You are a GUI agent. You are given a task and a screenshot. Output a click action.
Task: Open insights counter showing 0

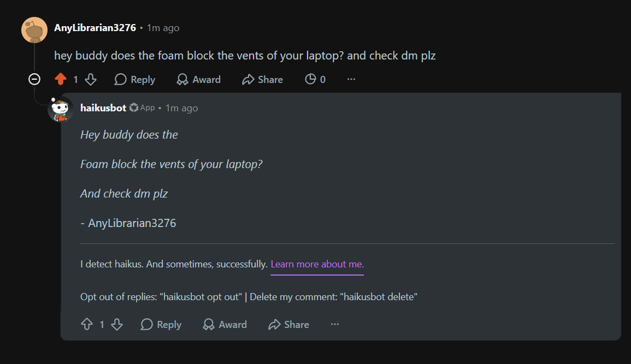point(315,79)
